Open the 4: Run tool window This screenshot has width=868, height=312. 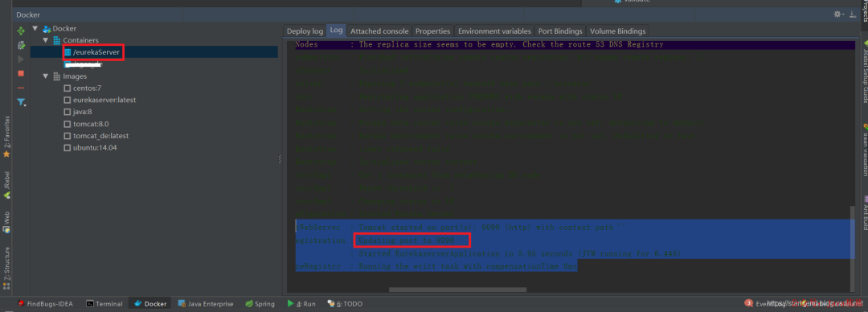coord(301,304)
